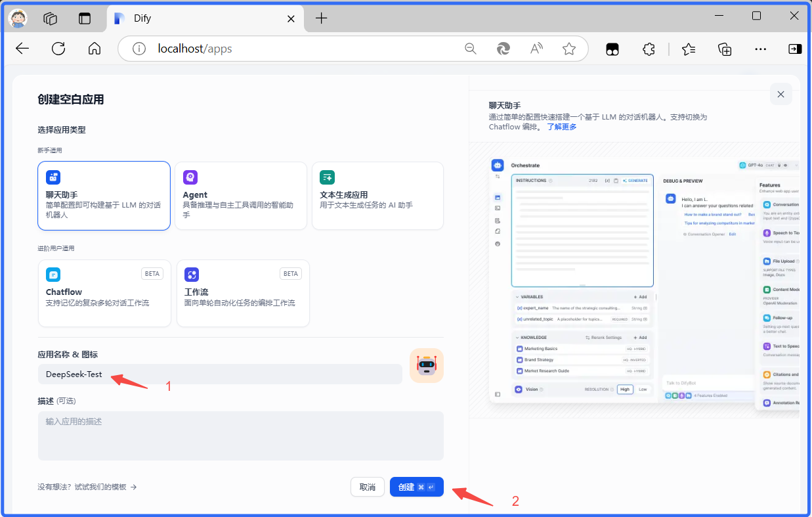Screen dimensions: 812x517
Task: Open the favorites list icon
Action: [x=688, y=49]
